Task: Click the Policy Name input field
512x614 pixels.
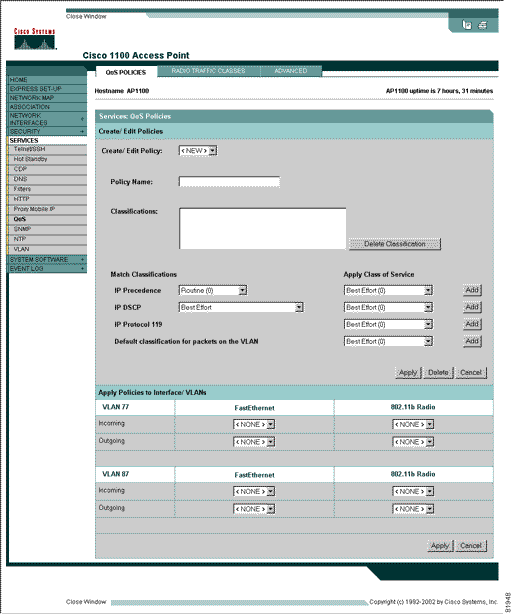Action: point(229,182)
